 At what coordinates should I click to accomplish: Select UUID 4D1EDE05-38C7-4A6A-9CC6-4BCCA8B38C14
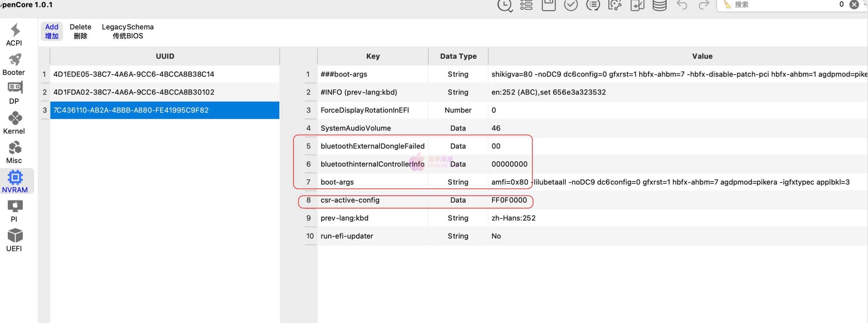[x=165, y=74]
